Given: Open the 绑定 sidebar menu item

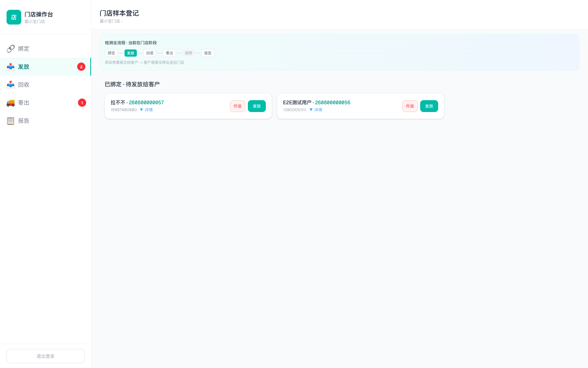Looking at the screenshot, I should (x=45, y=49).
